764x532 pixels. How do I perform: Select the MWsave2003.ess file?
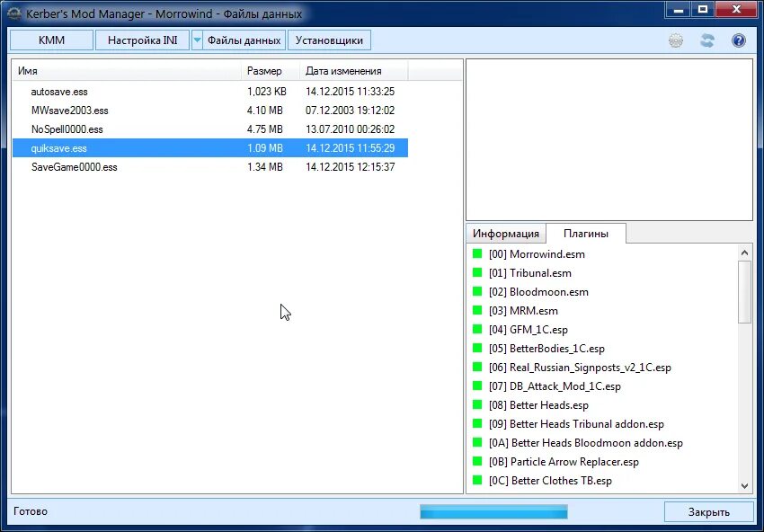pyautogui.click(x=210, y=111)
